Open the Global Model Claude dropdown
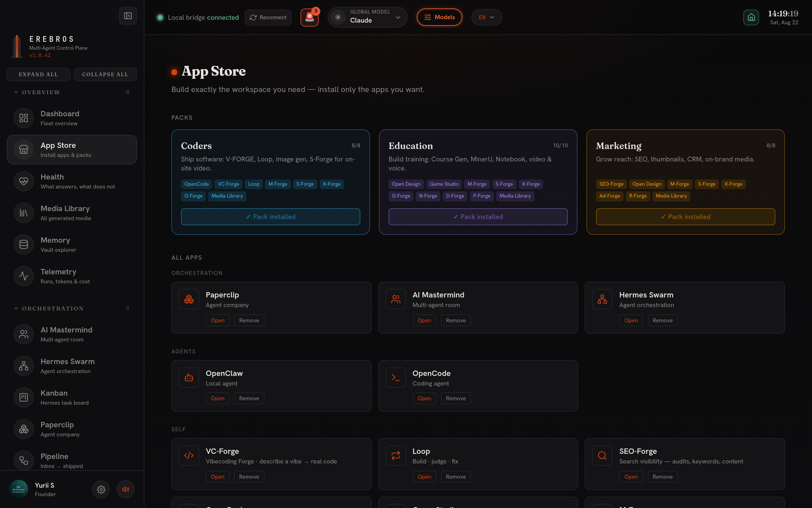812x508 pixels. click(x=368, y=17)
